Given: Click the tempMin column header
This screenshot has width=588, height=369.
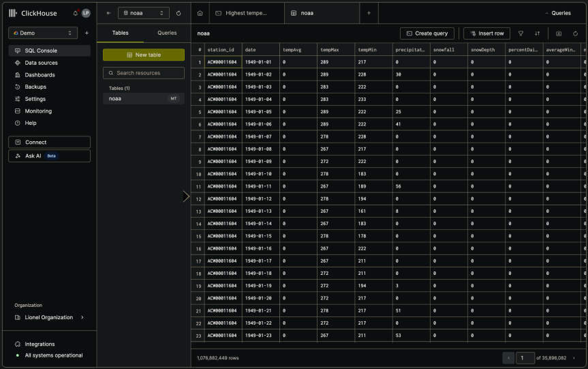Looking at the screenshot, I should point(373,50).
